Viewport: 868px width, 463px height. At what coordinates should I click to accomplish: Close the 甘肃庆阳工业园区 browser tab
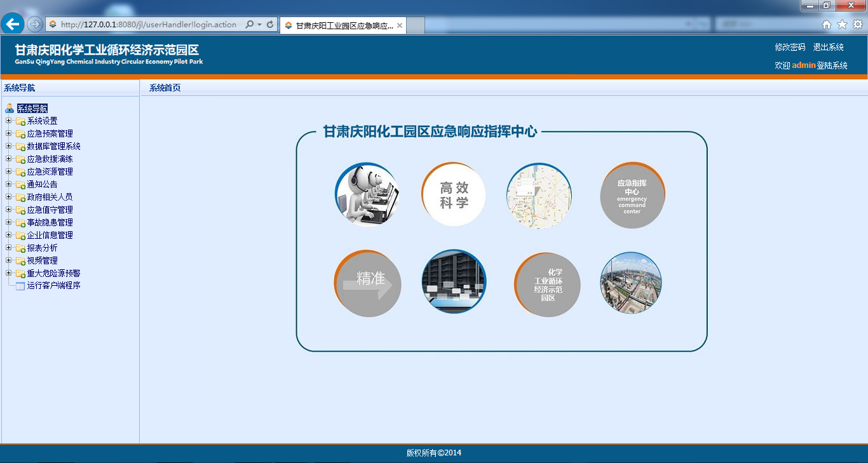coord(400,25)
